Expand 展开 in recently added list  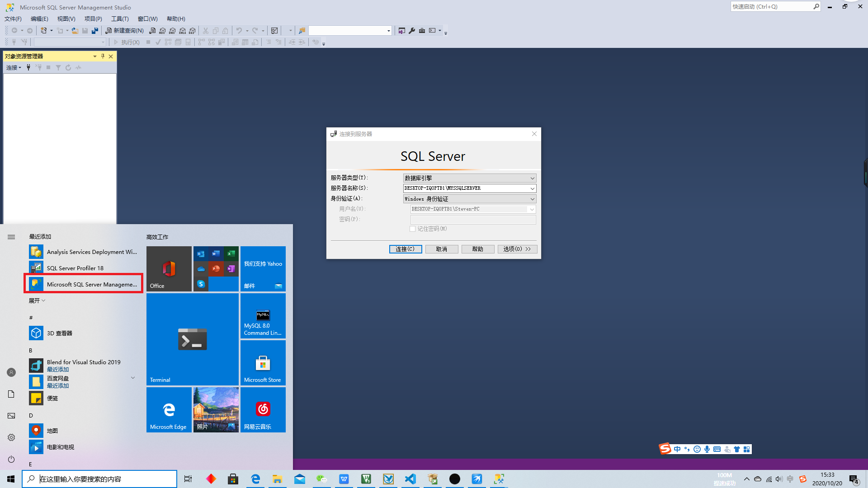click(x=37, y=300)
